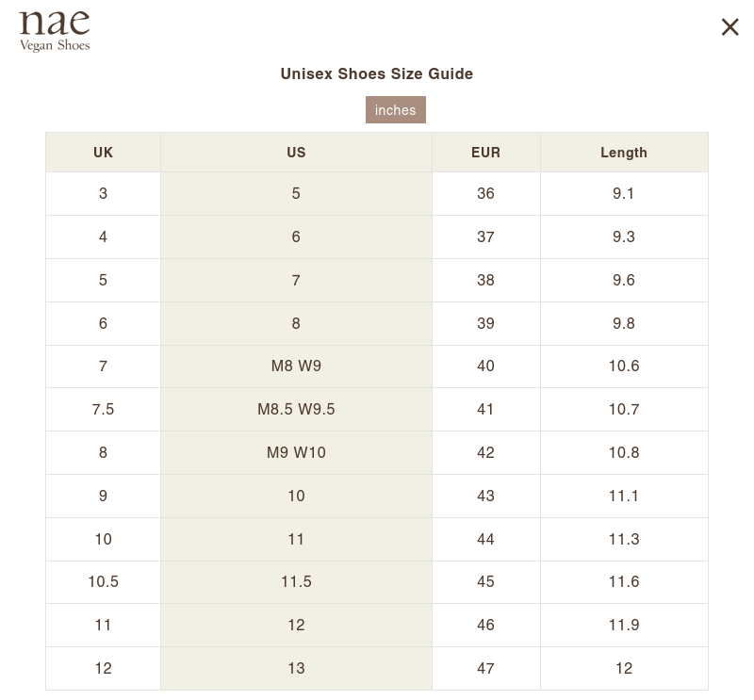Toggle the inches unit button
This screenshot has width=754, height=700.
pos(396,110)
